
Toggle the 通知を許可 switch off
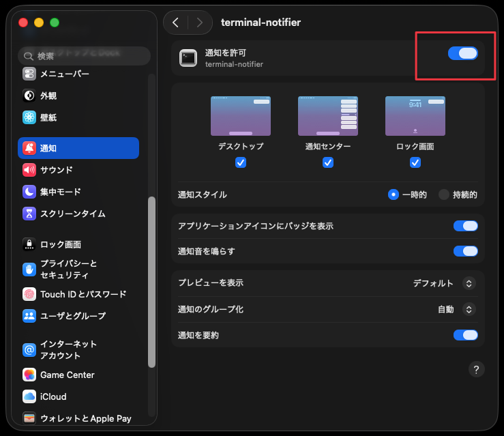point(462,53)
